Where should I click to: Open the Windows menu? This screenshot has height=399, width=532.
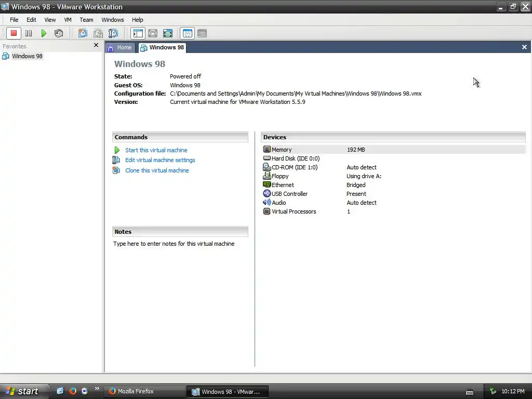113,20
